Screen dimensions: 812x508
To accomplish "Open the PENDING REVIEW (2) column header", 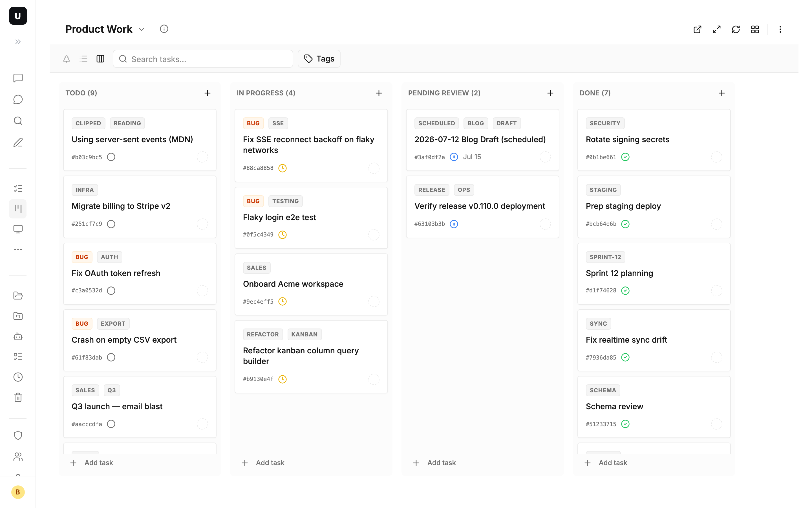I will [x=444, y=93].
